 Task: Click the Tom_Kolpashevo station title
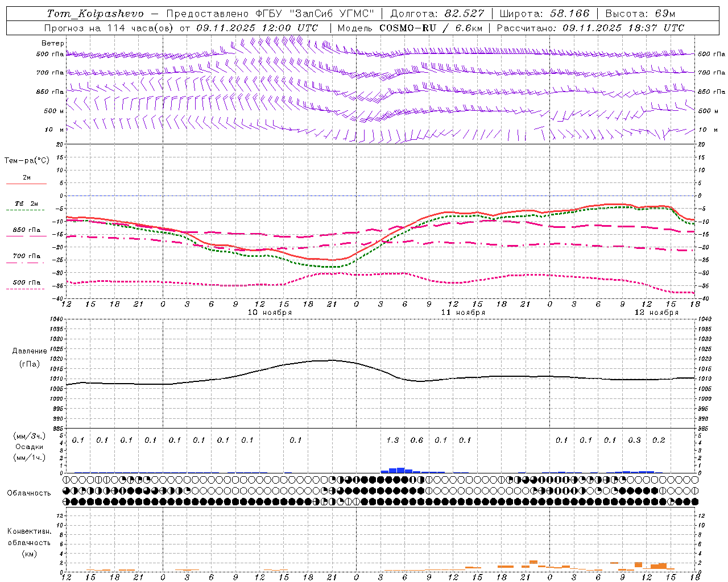[x=95, y=14]
